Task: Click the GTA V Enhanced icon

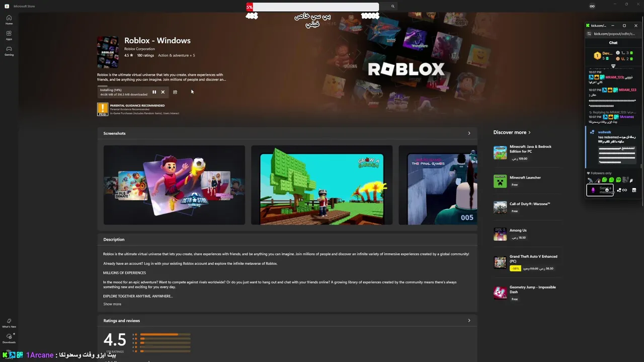Action: click(500, 262)
